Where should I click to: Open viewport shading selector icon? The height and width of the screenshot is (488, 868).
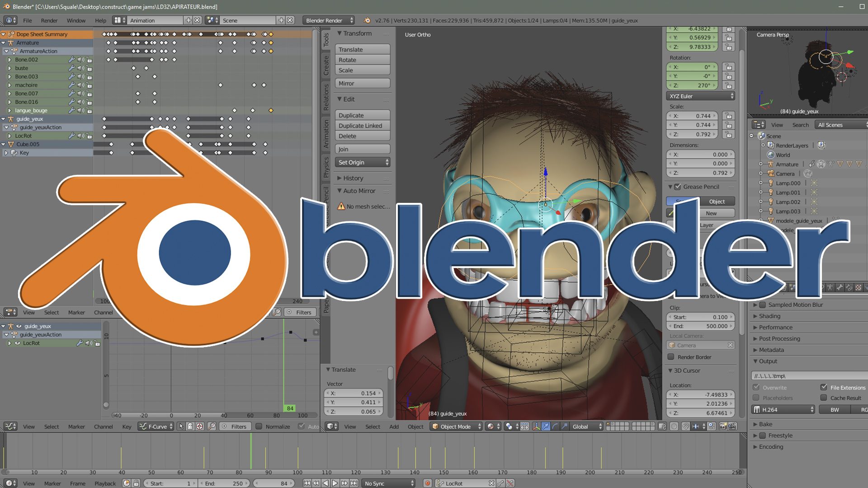493,427
